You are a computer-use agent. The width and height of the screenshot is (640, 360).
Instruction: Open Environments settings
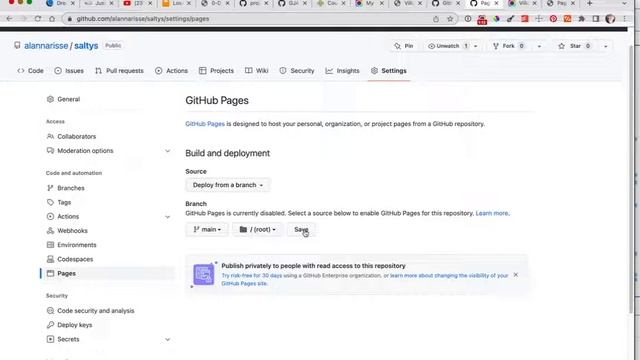point(77,245)
